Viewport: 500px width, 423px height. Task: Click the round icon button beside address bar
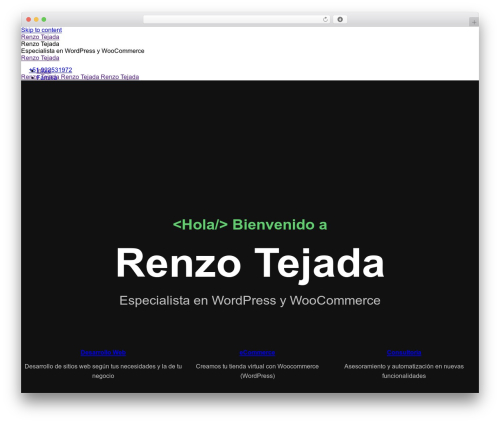(x=340, y=19)
